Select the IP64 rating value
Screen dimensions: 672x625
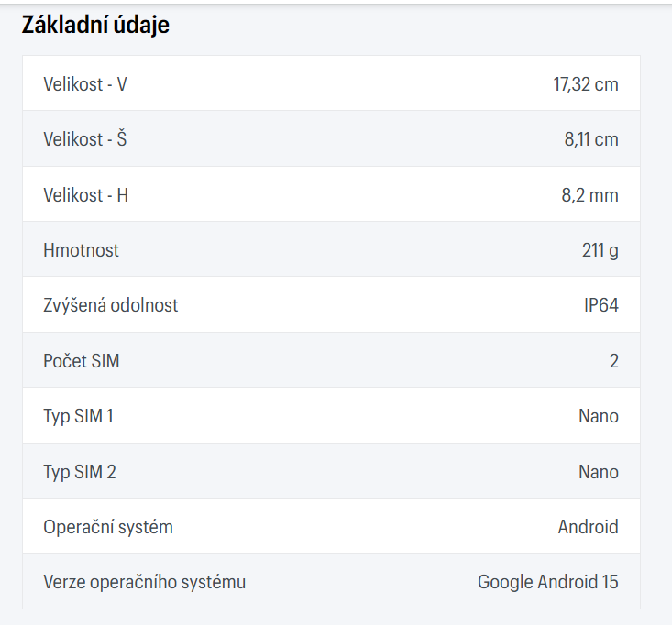(600, 305)
